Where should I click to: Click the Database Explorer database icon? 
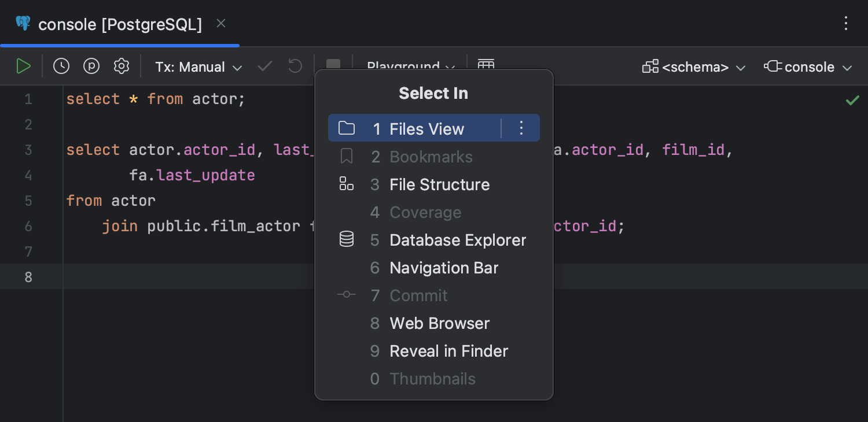346,239
